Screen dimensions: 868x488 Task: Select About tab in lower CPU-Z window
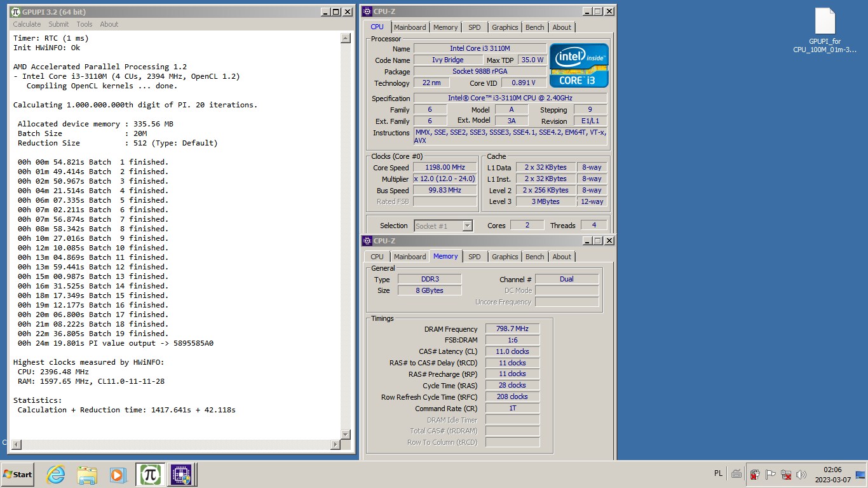(562, 257)
